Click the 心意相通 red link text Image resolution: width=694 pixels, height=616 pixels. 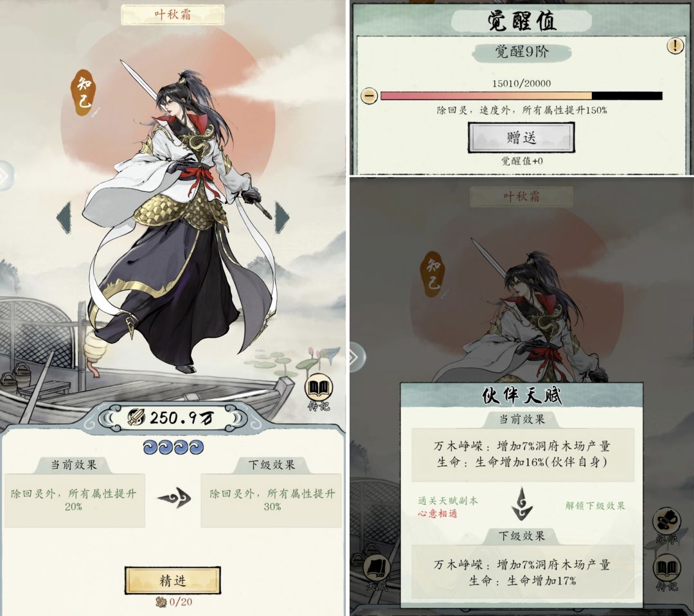tap(438, 514)
